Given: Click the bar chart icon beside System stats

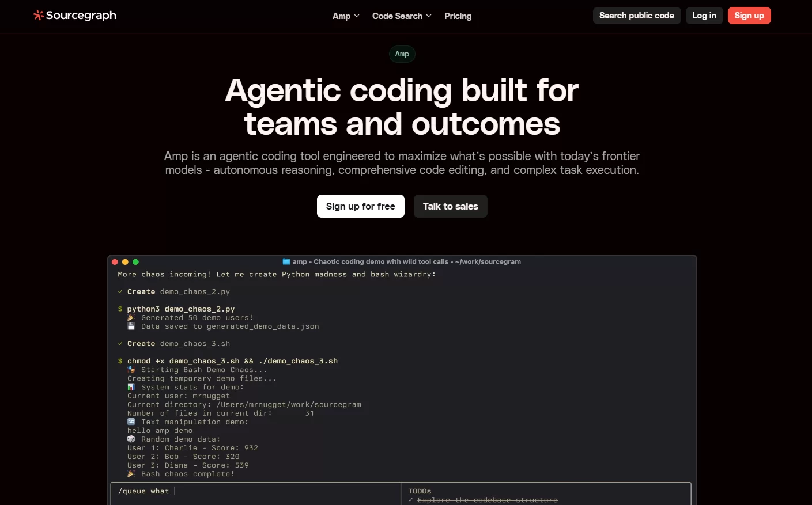Looking at the screenshot, I should click(x=131, y=387).
